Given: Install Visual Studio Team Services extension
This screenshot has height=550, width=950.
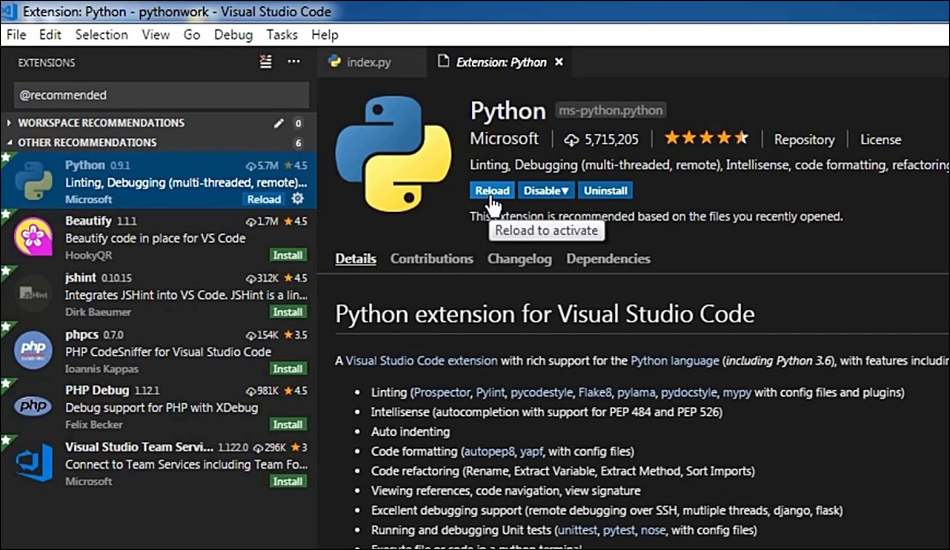Looking at the screenshot, I should coord(288,481).
